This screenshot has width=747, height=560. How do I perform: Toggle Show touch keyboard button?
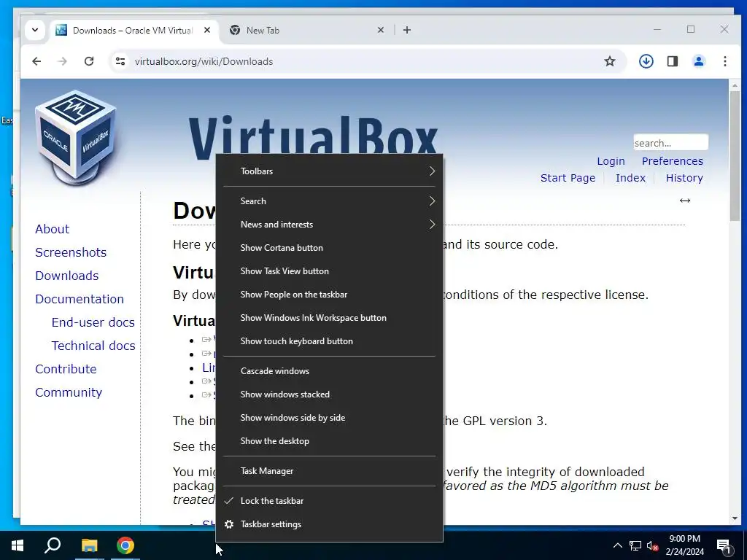[x=329, y=341]
